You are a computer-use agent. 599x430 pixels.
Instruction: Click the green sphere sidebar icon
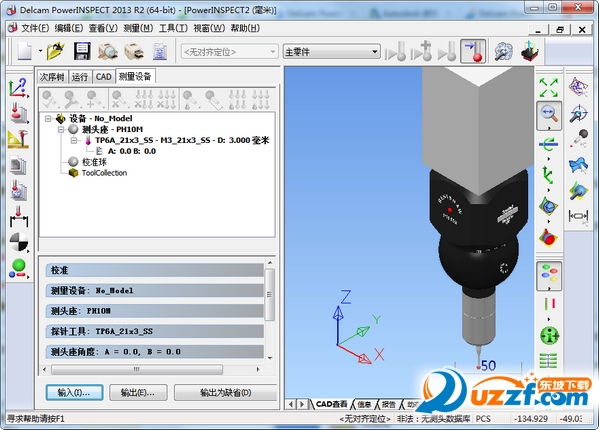18,268
